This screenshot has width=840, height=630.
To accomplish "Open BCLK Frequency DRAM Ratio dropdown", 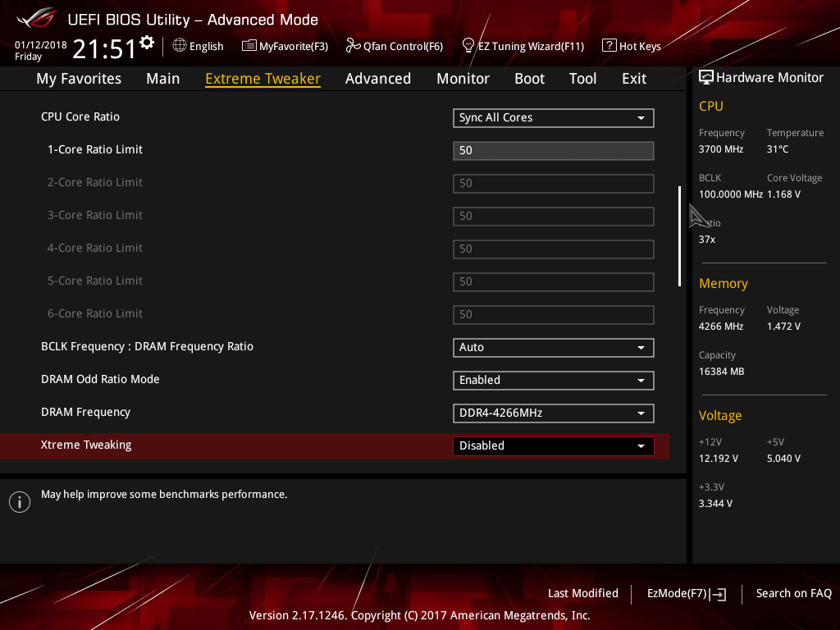I will 554,348.
